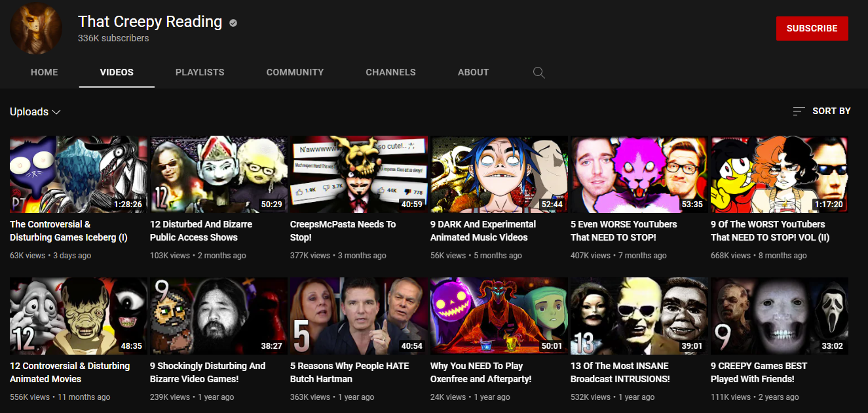
Task: Open Why You NEED To Play Oxenfree title
Action: [481, 372]
